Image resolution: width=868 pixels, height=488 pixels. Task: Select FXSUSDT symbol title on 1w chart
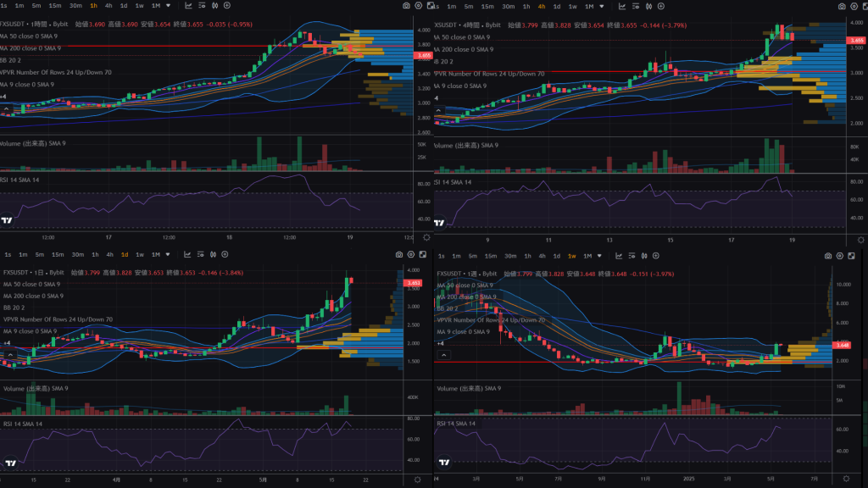(x=450, y=274)
